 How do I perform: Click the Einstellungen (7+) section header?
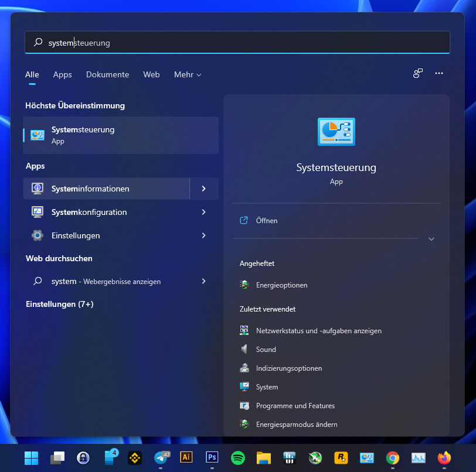tap(60, 304)
